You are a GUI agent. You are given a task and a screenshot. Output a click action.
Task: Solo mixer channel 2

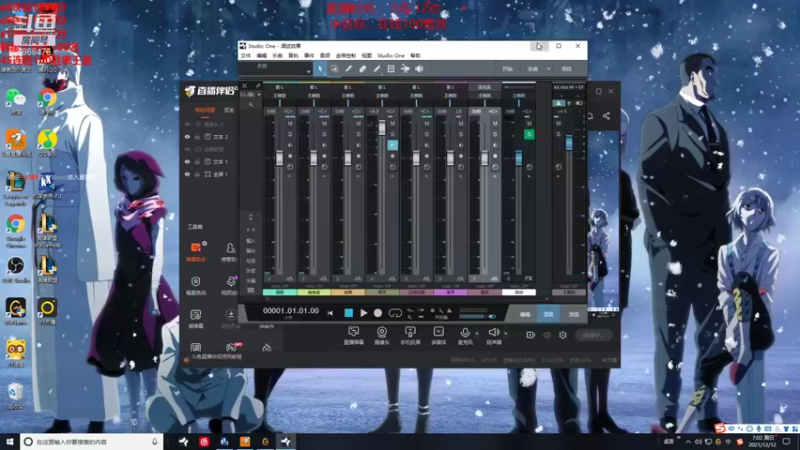coord(324,134)
